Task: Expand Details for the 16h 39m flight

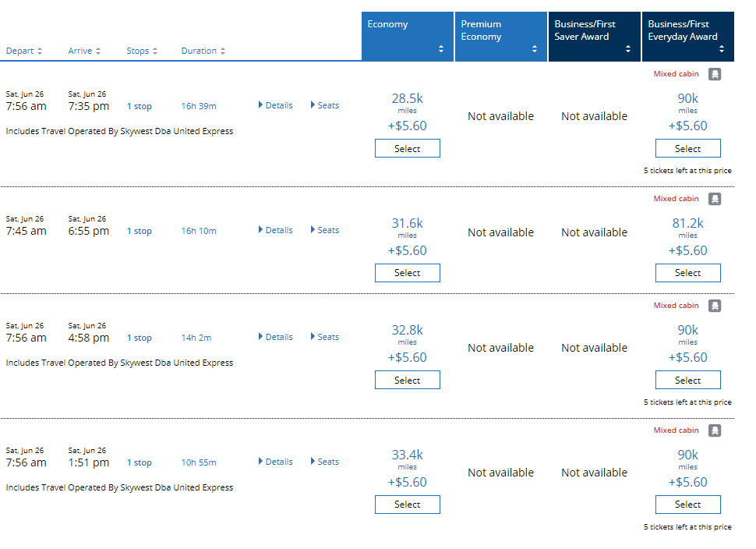Action: tap(276, 105)
